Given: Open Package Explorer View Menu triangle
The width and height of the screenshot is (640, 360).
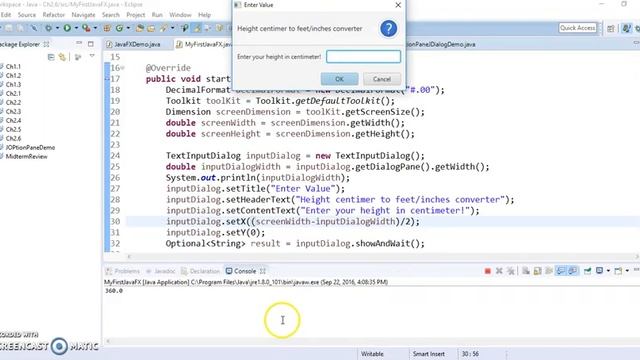Looking at the screenshot, I should [92, 56].
